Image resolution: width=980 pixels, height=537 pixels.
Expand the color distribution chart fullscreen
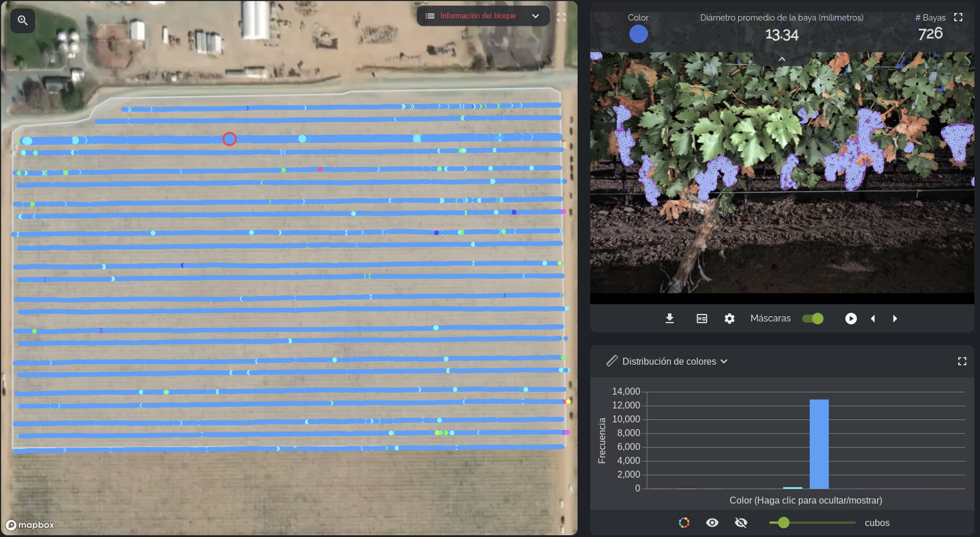[962, 361]
